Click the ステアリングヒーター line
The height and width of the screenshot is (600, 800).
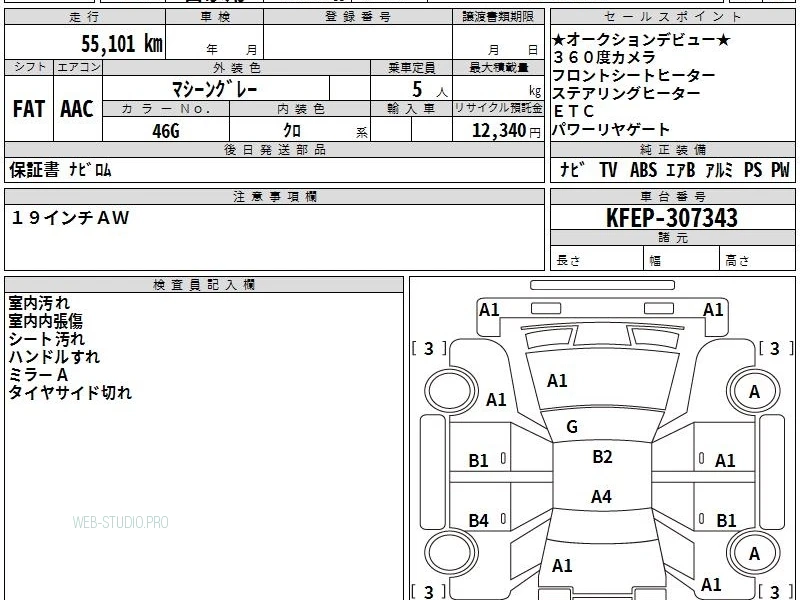pos(626,93)
